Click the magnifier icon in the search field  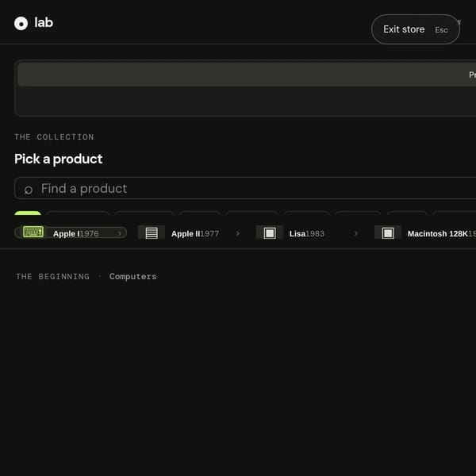(x=29, y=190)
